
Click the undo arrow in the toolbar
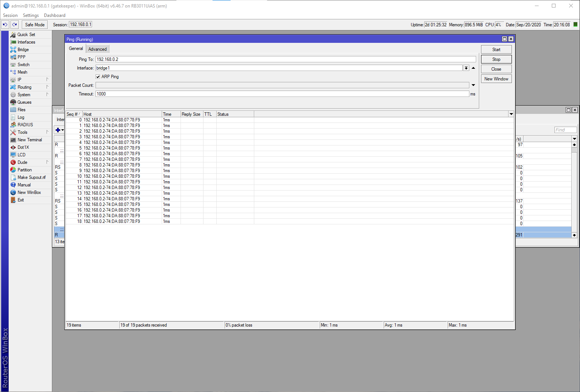pos(5,24)
